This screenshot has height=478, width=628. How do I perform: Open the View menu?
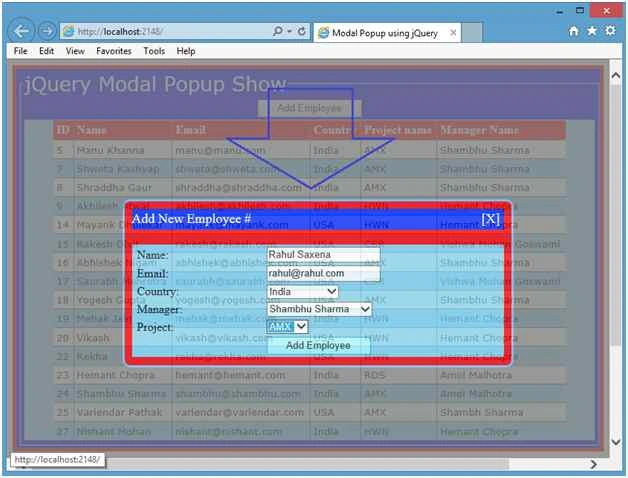(x=75, y=51)
